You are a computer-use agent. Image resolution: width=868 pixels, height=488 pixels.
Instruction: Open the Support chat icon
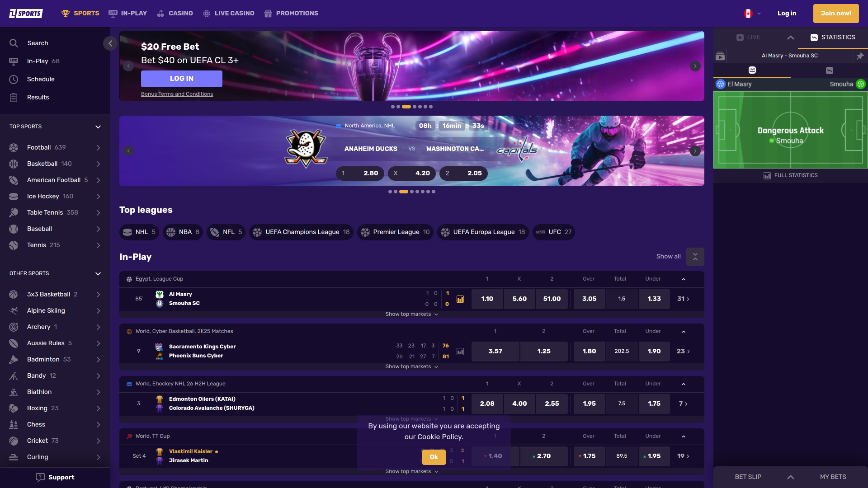pos(40,478)
